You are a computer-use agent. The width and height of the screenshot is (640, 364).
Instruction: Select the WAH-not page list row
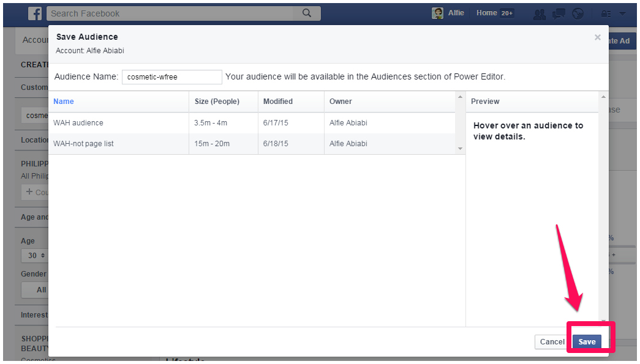click(x=83, y=144)
